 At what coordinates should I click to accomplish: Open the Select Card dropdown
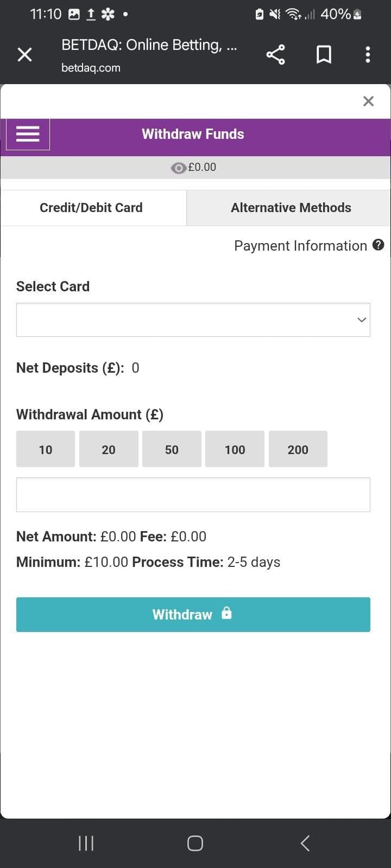193,320
